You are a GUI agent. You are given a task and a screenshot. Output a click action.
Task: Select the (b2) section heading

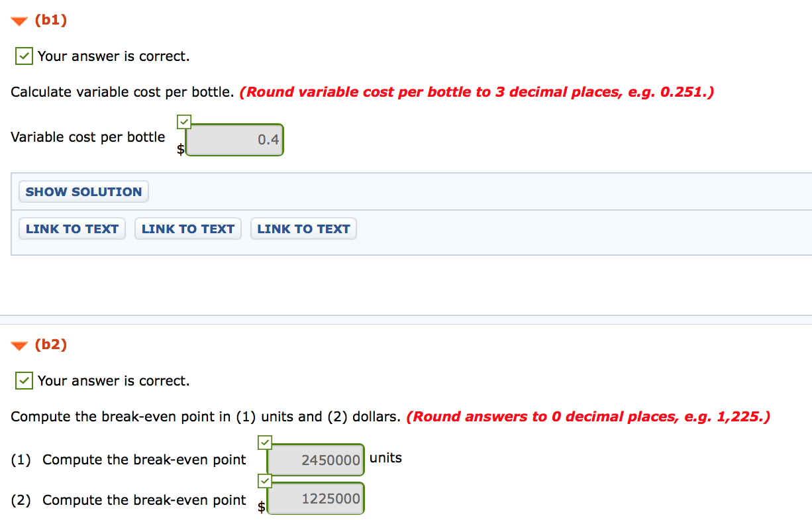[x=50, y=344]
